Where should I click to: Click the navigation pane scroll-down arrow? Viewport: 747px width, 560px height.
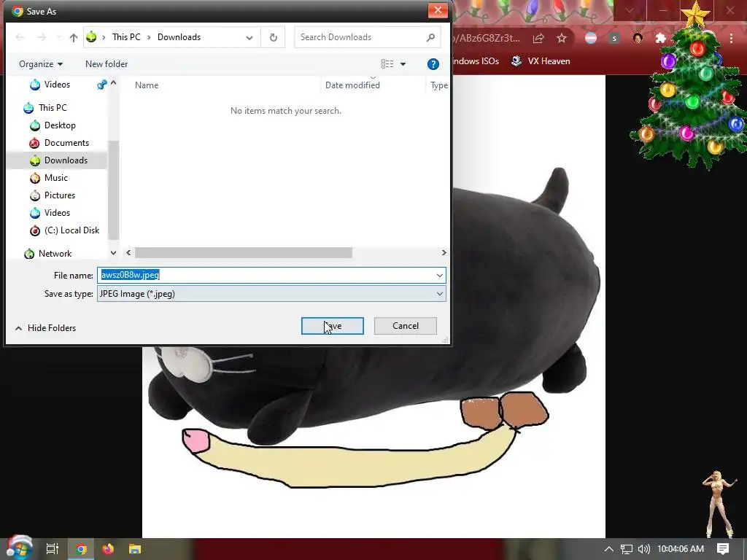point(113,253)
